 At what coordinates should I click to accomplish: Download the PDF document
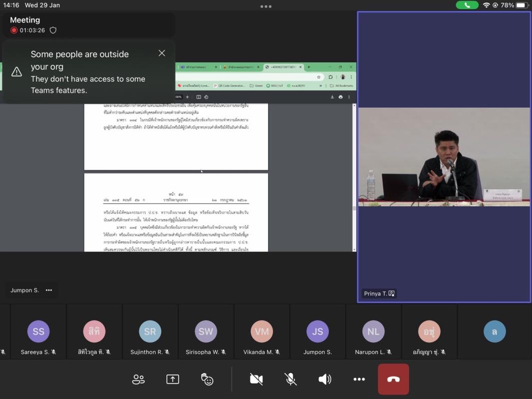point(332,97)
